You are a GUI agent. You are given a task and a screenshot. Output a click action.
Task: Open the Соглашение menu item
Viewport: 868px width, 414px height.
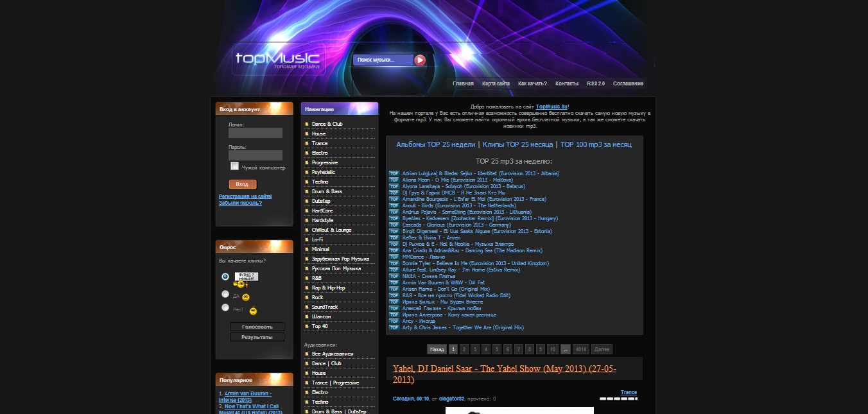pos(628,83)
